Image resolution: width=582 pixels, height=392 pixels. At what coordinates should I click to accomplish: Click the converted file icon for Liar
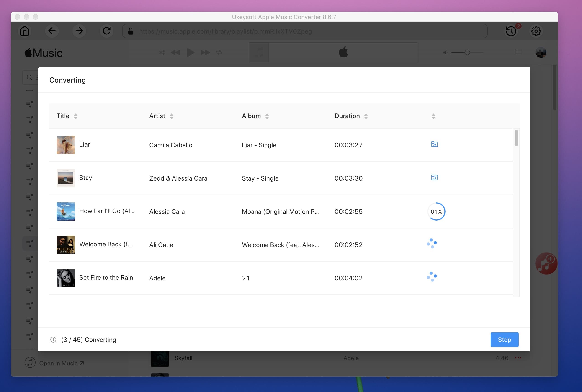[x=434, y=144]
